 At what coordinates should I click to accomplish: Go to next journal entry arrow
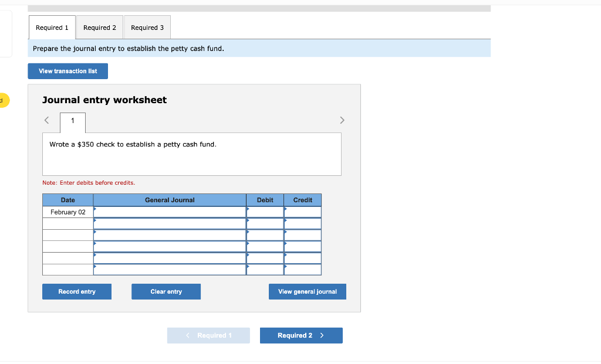coord(342,120)
